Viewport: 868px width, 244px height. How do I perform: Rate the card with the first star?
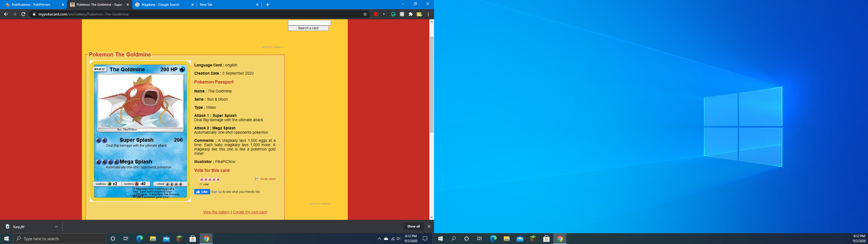(x=202, y=179)
